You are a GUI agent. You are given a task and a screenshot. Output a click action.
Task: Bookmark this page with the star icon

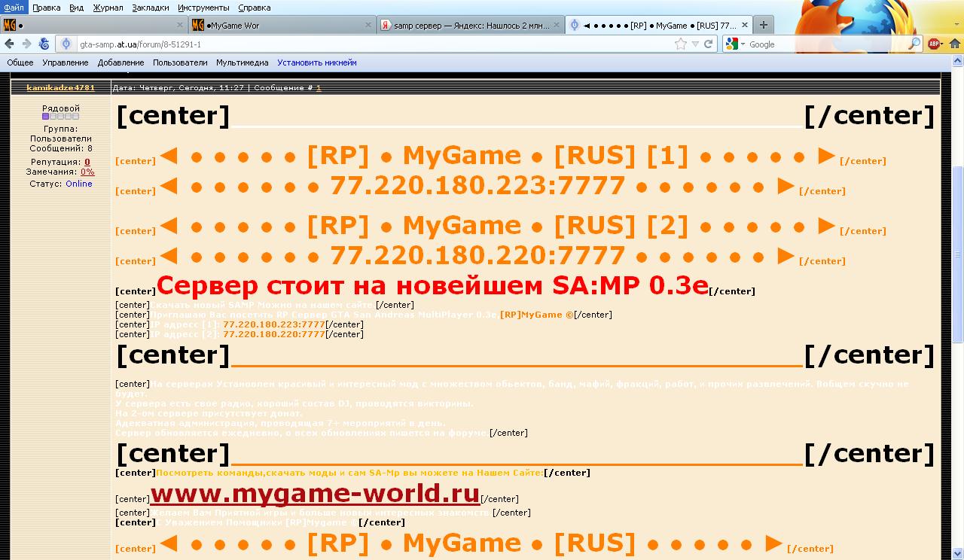[681, 44]
